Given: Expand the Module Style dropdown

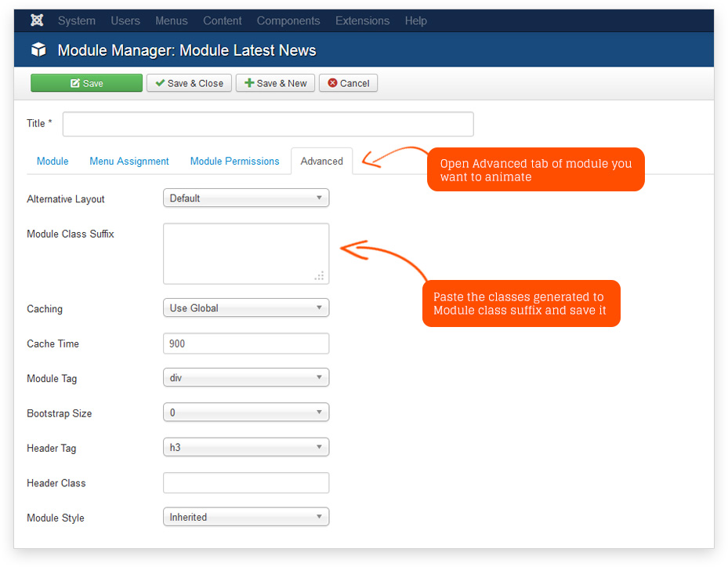Looking at the screenshot, I should pos(246,518).
